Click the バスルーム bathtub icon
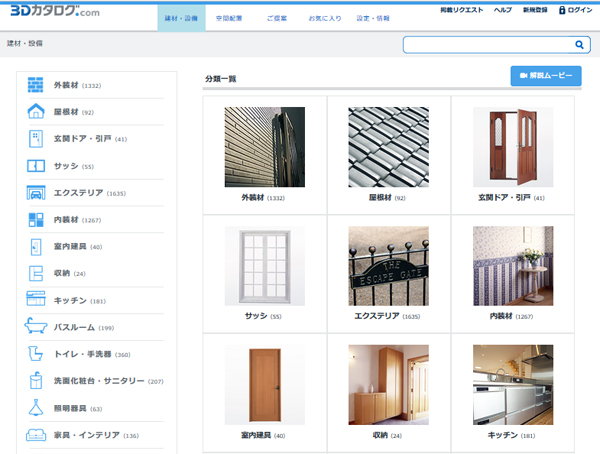Screen dimensions: 600x454 click(x=35, y=327)
